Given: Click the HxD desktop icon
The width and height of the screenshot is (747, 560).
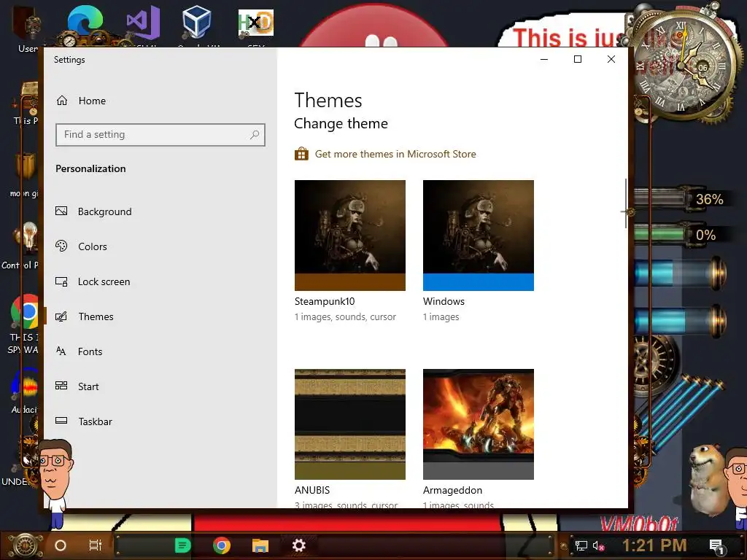Looking at the screenshot, I should click(x=256, y=24).
